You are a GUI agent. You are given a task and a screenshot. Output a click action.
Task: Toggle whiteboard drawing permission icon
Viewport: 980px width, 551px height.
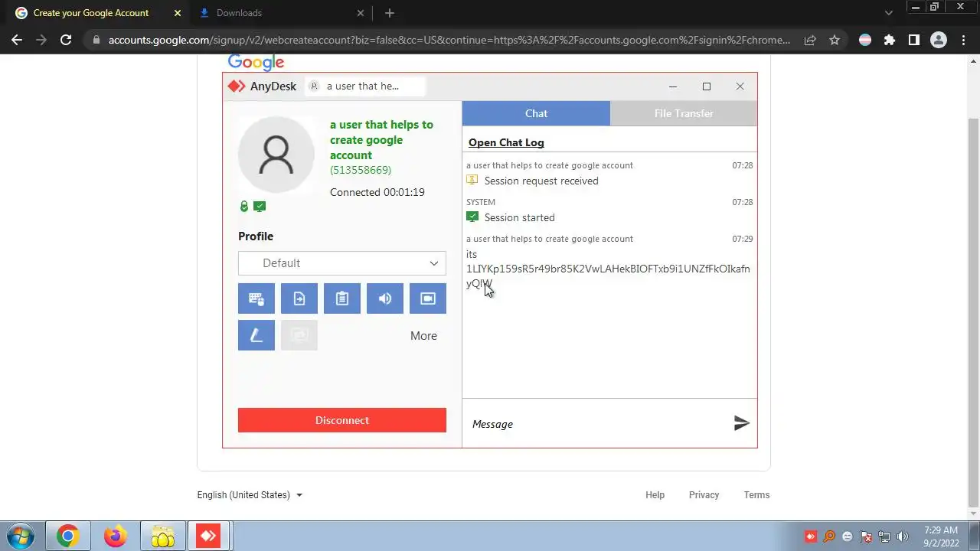(x=256, y=335)
